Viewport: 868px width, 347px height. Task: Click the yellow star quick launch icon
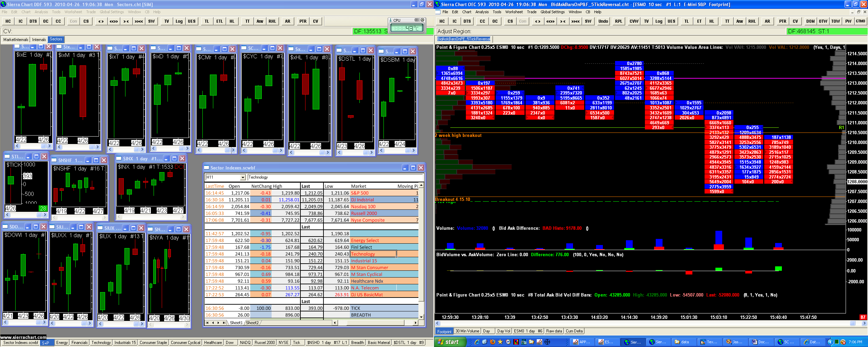coord(500,342)
